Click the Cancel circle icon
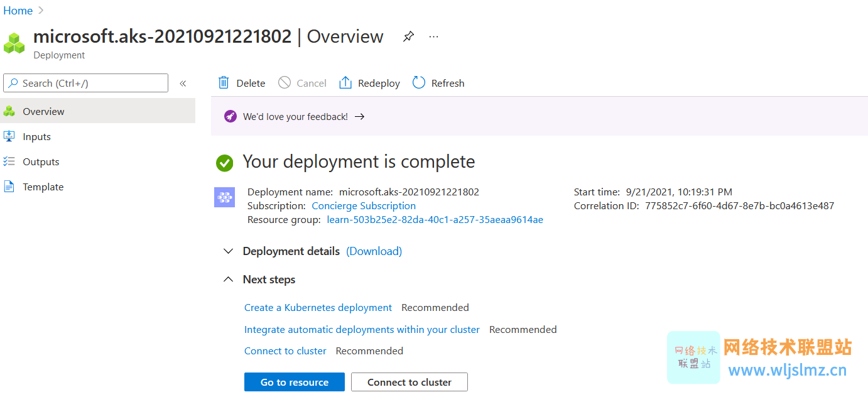 285,83
